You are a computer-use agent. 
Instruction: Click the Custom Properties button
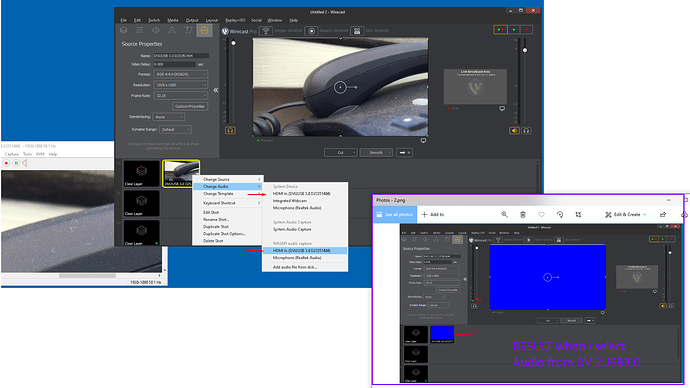190,106
